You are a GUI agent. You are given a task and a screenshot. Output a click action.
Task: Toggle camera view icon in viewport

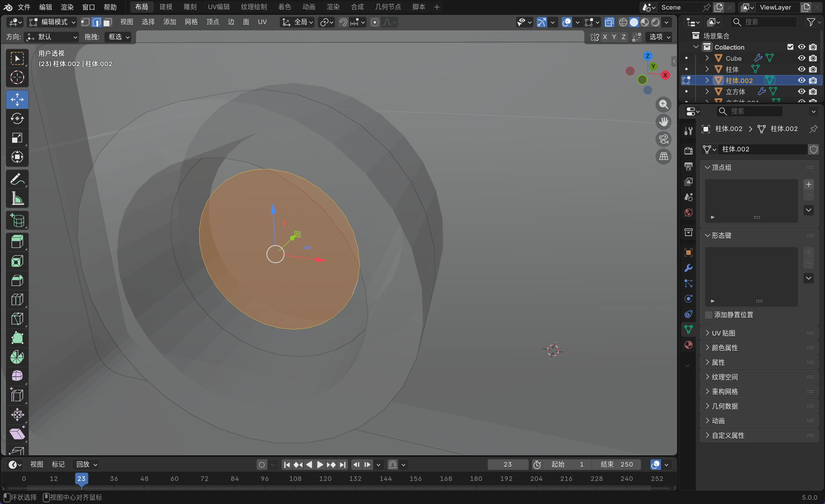[x=663, y=139]
